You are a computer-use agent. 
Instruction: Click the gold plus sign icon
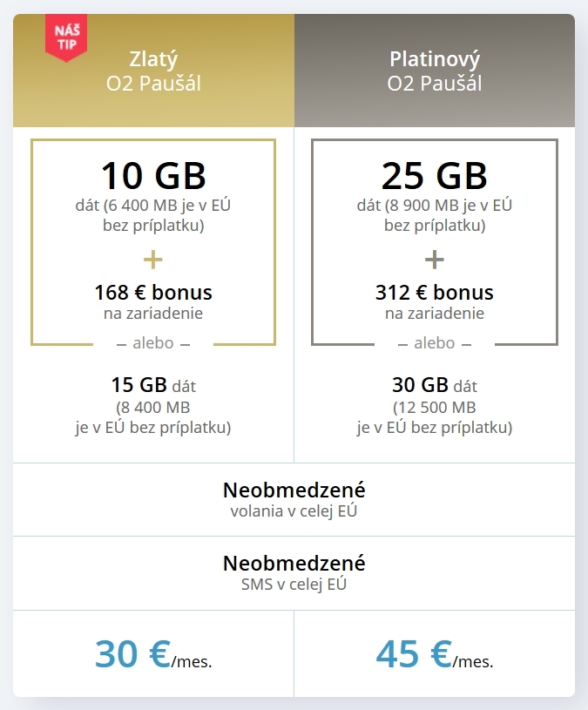tap(153, 260)
